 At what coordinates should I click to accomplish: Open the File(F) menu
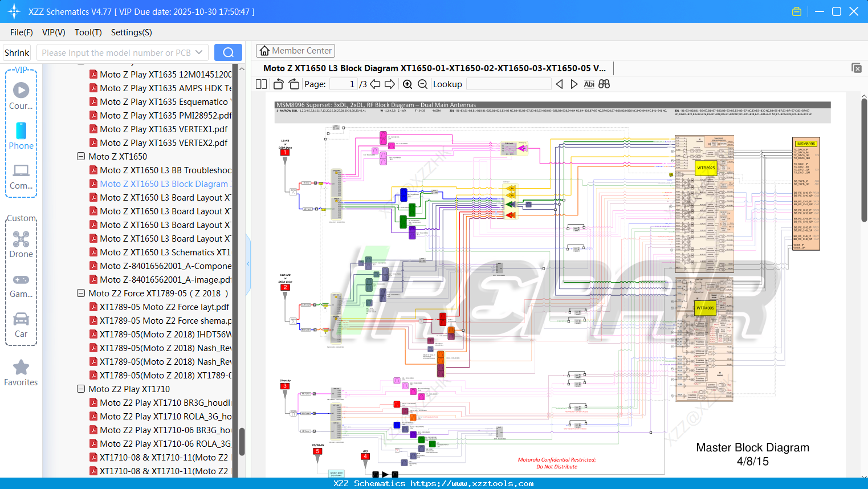pos(22,32)
